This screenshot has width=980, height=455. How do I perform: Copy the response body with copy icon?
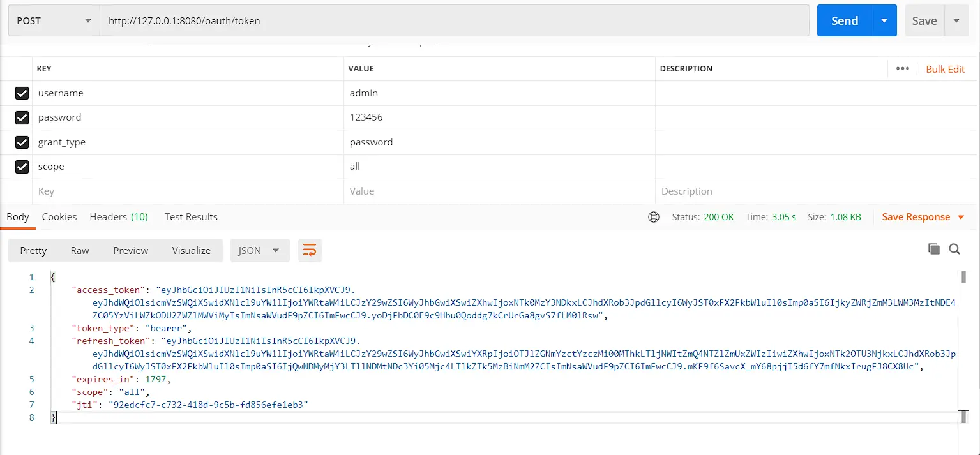pos(934,250)
